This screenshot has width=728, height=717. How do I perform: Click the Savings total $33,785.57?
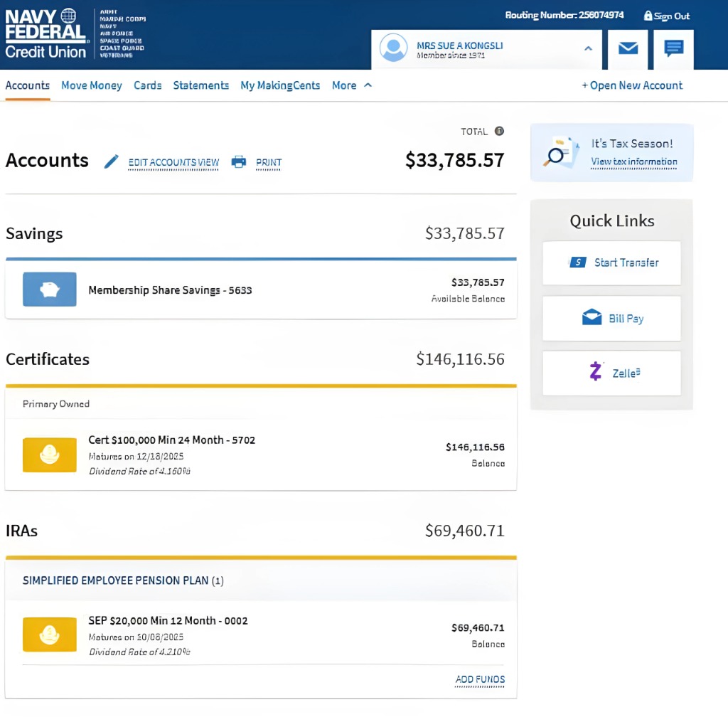click(464, 233)
